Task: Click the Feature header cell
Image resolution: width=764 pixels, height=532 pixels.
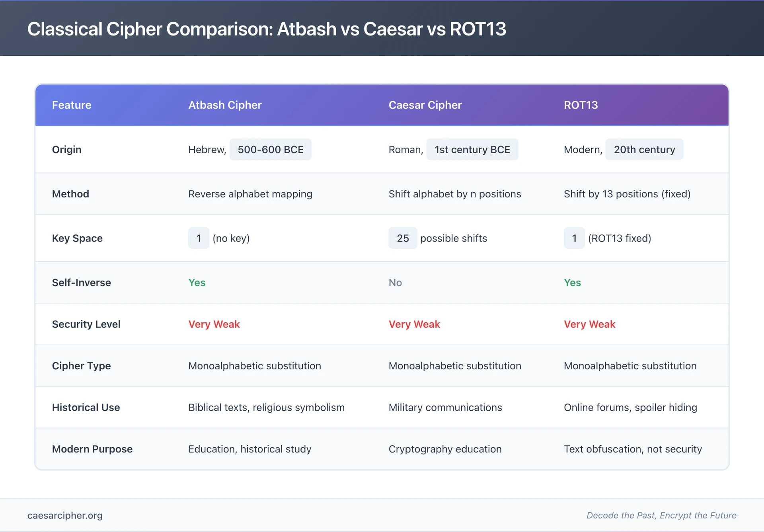Action: [72, 105]
